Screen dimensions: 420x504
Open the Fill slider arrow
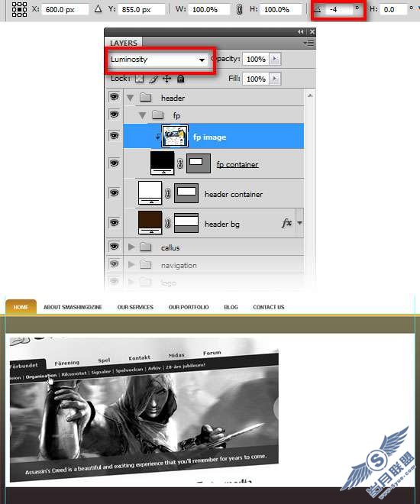coord(275,79)
